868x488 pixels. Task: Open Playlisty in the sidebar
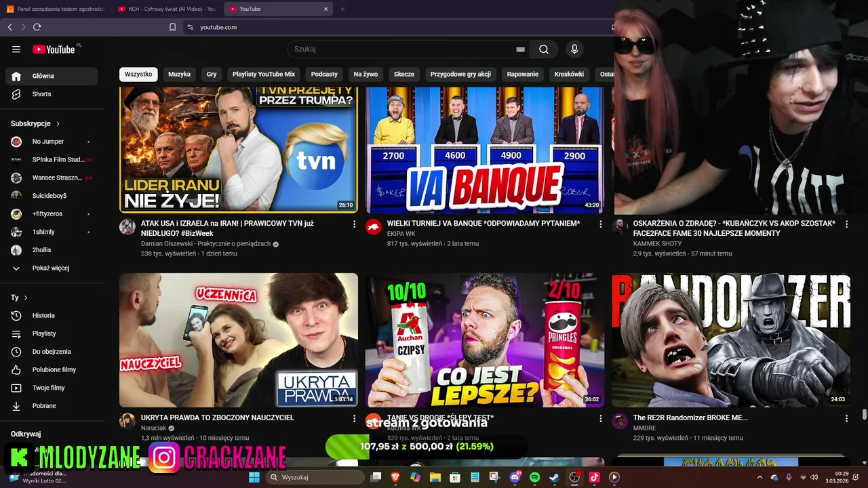point(52,333)
